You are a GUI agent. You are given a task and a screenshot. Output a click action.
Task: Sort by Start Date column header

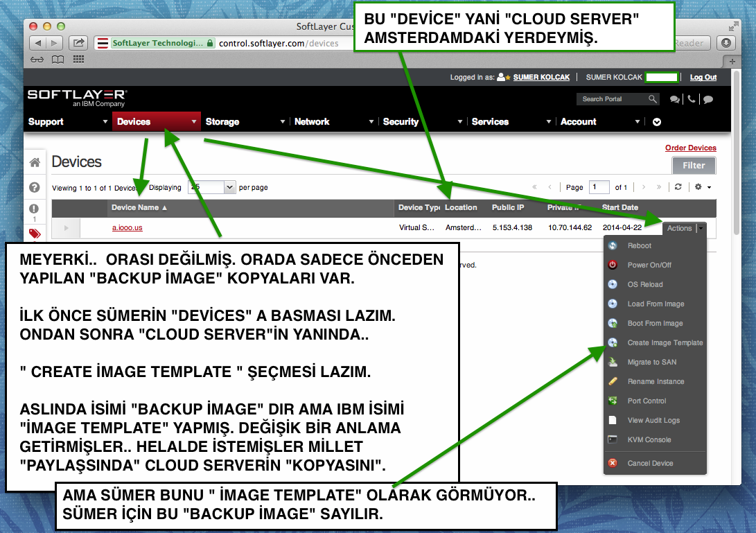tap(620, 207)
